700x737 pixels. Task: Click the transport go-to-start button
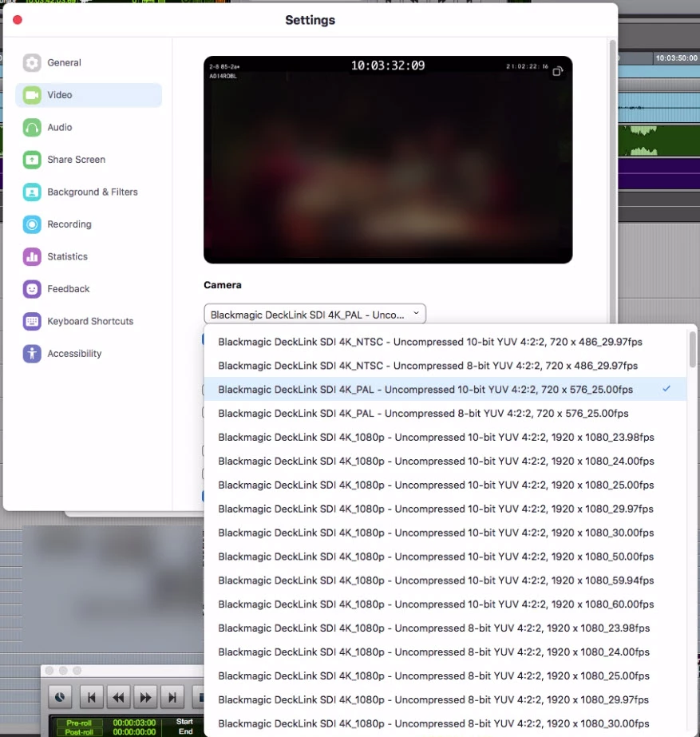pyautogui.click(x=92, y=697)
